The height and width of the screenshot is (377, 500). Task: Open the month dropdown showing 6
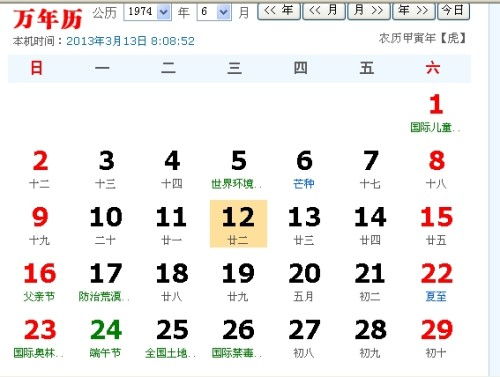(x=214, y=12)
